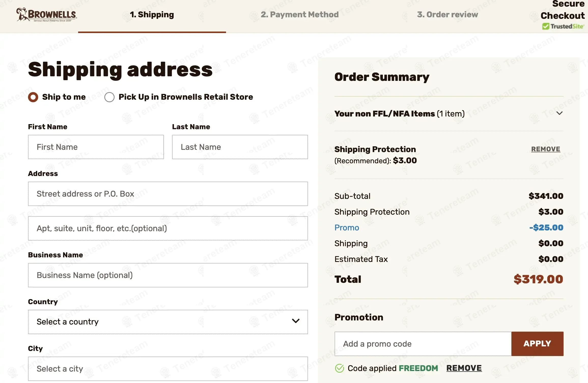Choose Pick Up in Brownells Retail Store
Image resolution: width=588 pixels, height=383 pixels.
coord(109,97)
